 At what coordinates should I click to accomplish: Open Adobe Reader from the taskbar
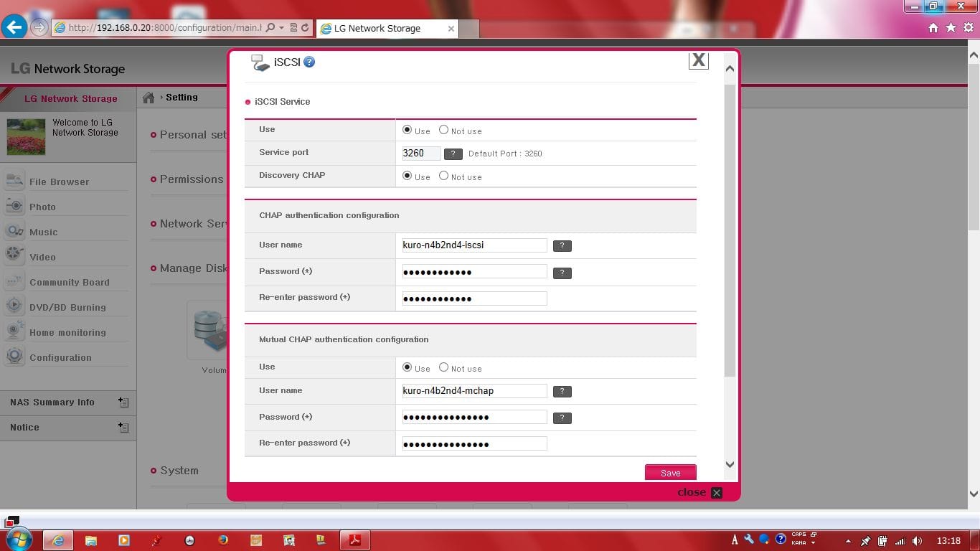click(354, 540)
